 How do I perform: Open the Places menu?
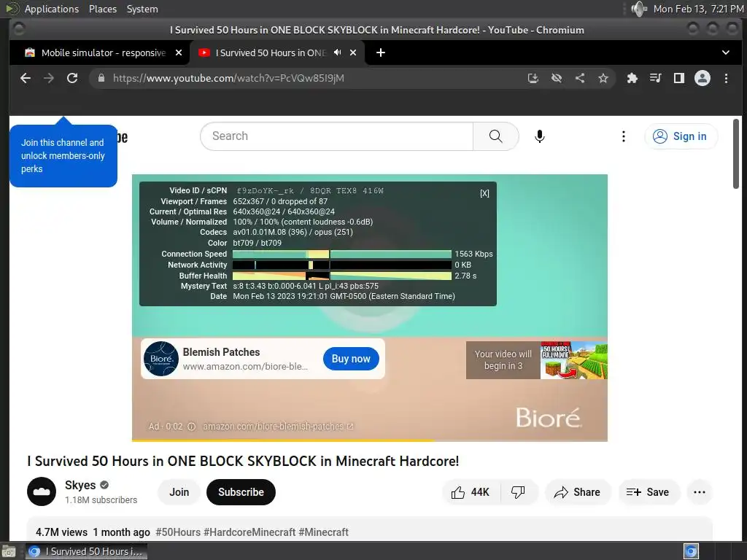tap(102, 9)
